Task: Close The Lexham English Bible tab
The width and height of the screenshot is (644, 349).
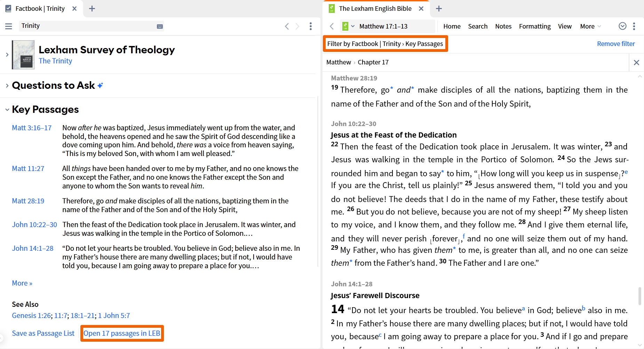Action: 421,9
